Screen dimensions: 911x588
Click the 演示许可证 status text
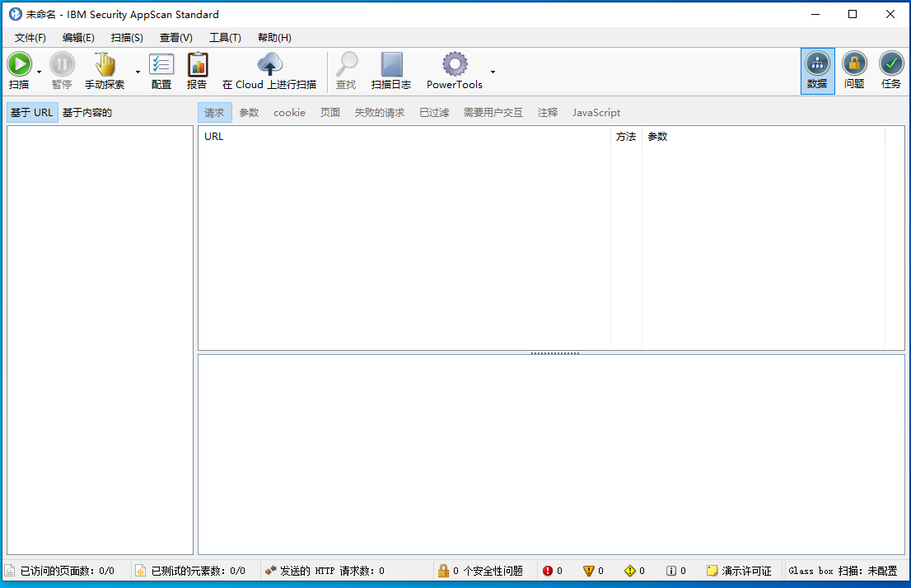tap(746, 572)
